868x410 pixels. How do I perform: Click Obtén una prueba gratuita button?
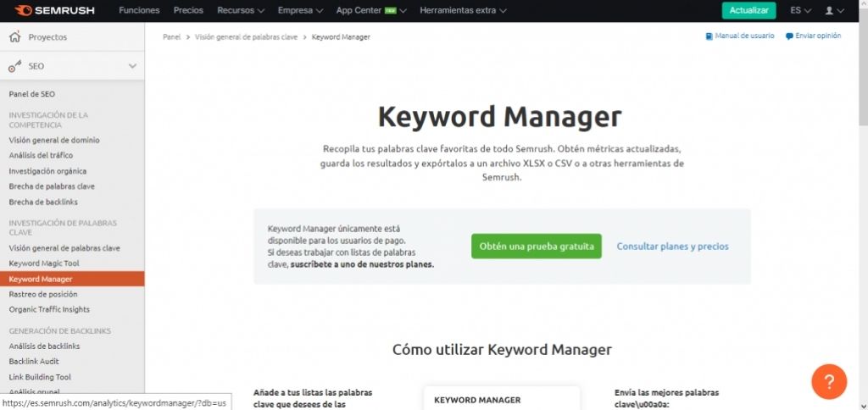tap(537, 247)
